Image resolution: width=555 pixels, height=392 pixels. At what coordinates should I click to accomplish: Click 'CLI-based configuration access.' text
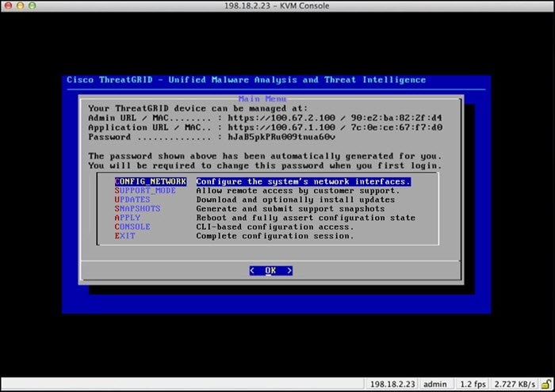274,227
